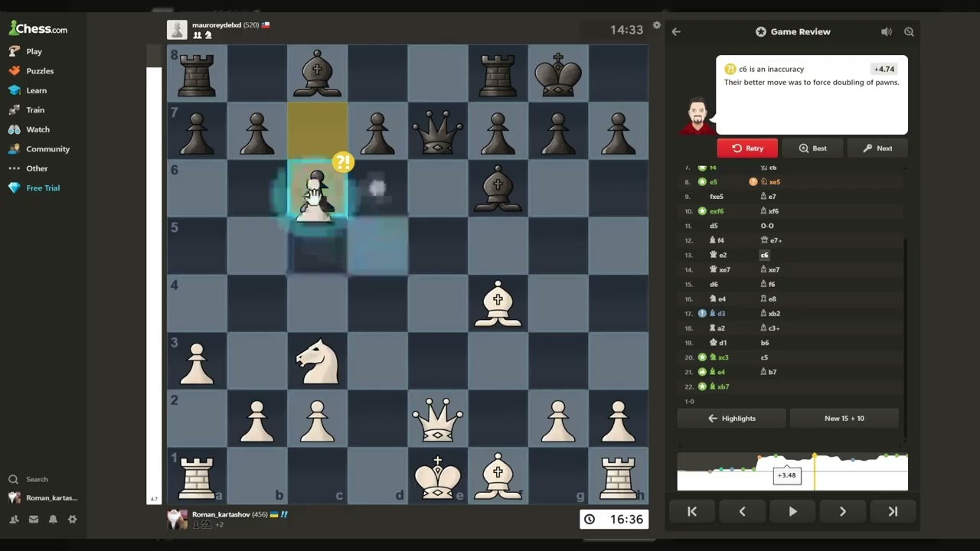Click the magnifier icon in Game Review header

point(909,31)
